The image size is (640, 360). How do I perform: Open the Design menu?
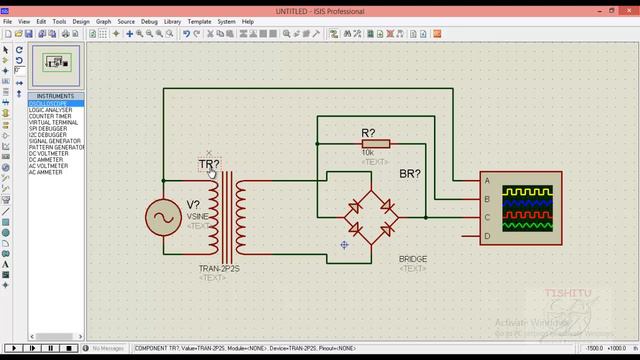point(81,22)
